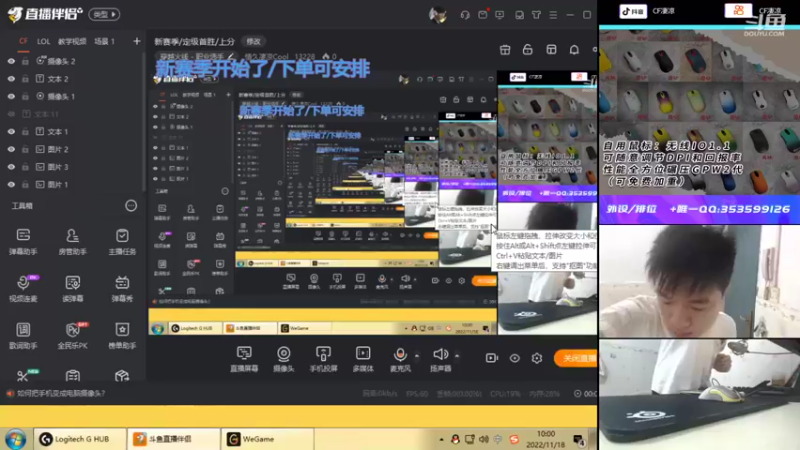Click the source list scrollbar
This screenshot has height=450, width=800.
tap(143, 120)
